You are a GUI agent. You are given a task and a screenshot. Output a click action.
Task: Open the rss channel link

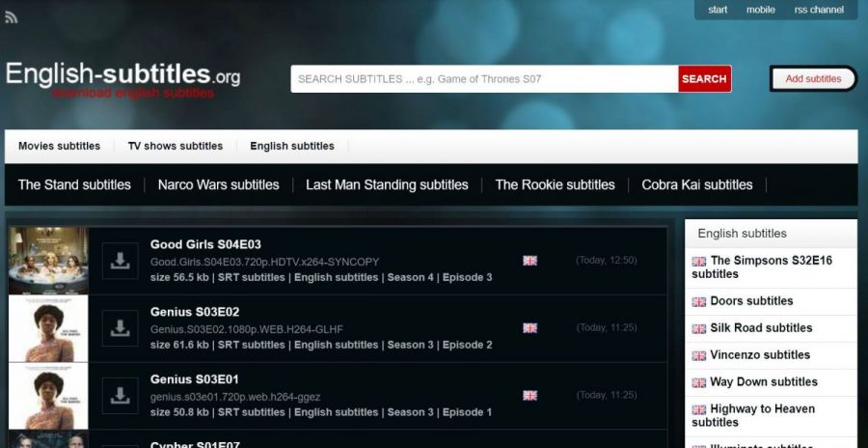(x=819, y=10)
